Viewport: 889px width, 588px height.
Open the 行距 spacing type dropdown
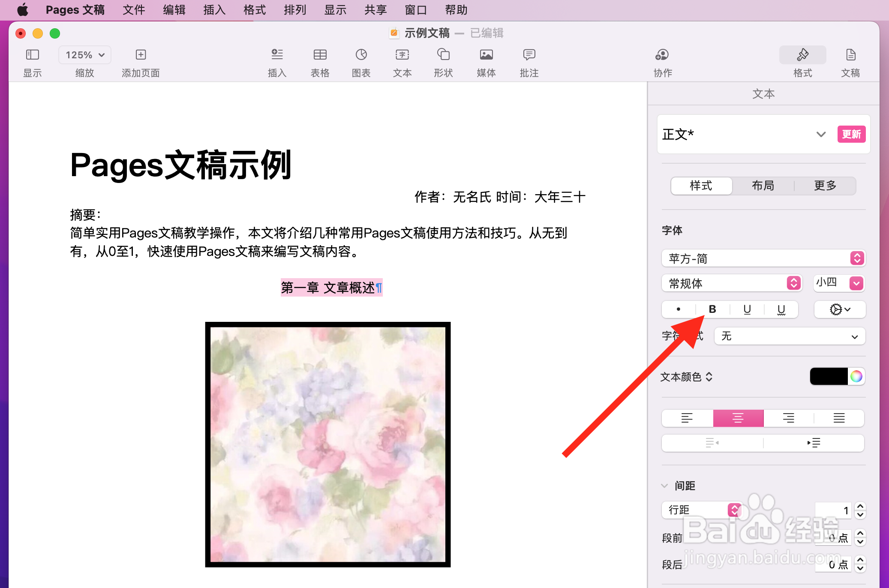pos(702,510)
